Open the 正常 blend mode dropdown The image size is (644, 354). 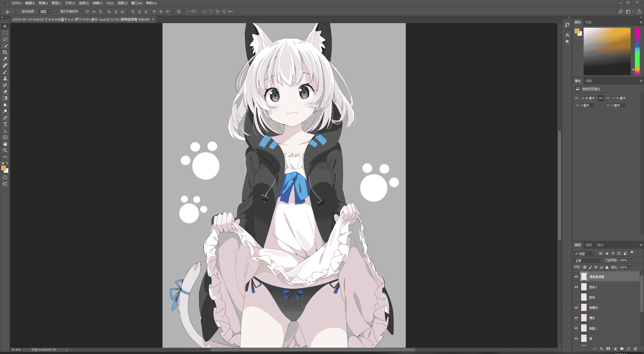[x=588, y=260]
